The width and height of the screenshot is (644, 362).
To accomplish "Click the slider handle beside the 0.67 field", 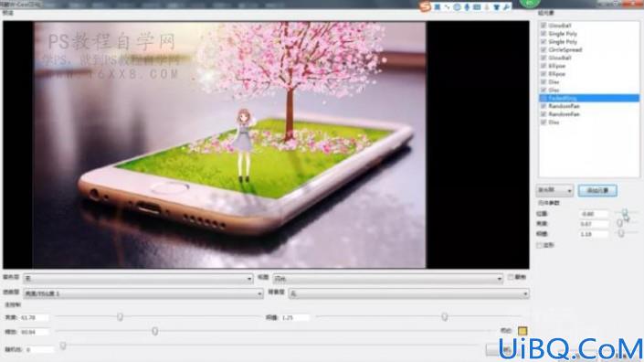I will (x=619, y=223).
